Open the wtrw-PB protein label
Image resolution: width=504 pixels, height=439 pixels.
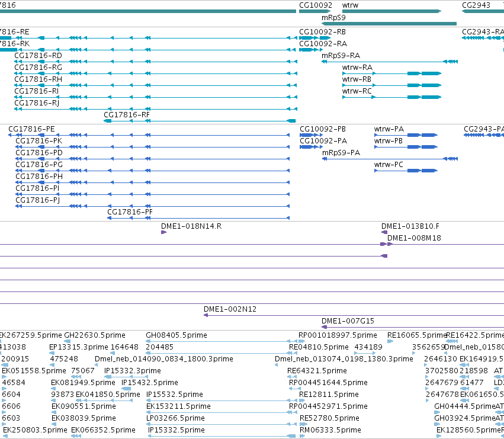pos(389,141)
